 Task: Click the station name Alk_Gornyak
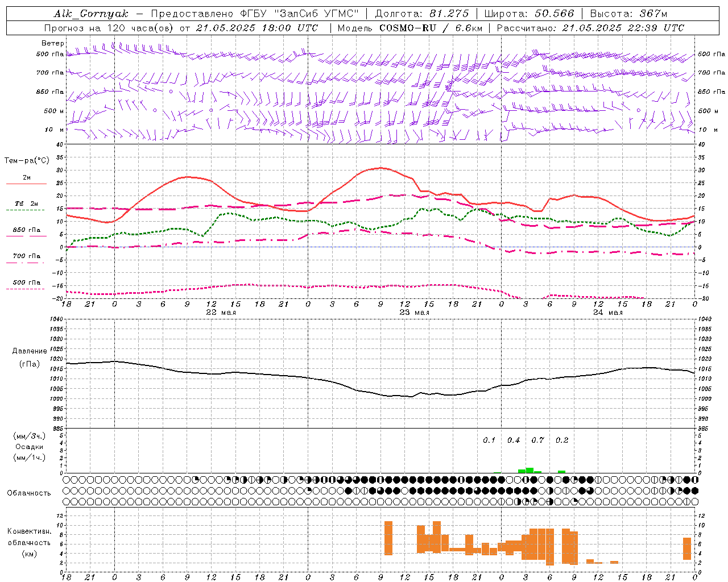pos(91,14)
